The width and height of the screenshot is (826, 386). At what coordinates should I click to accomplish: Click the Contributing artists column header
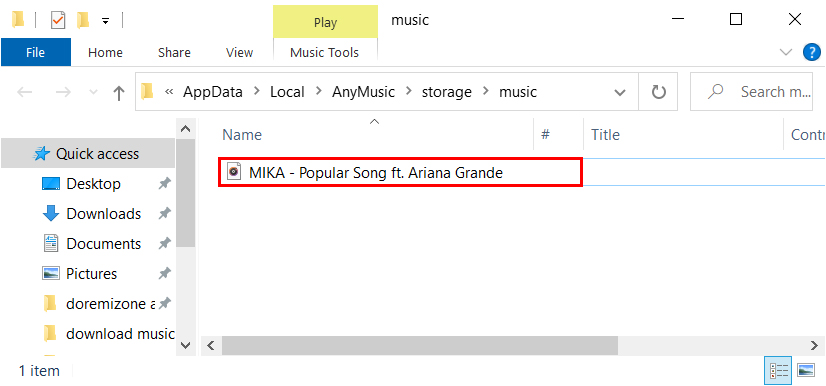[805, 135]
